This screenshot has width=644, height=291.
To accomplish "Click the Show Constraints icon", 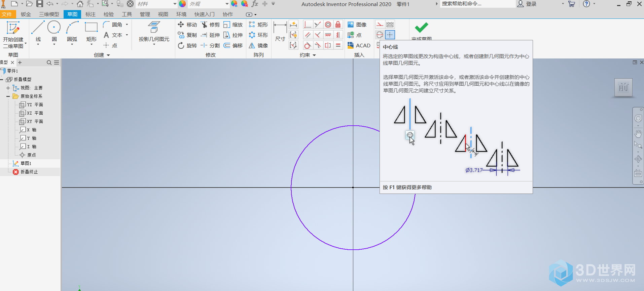I will pos(293,35).
